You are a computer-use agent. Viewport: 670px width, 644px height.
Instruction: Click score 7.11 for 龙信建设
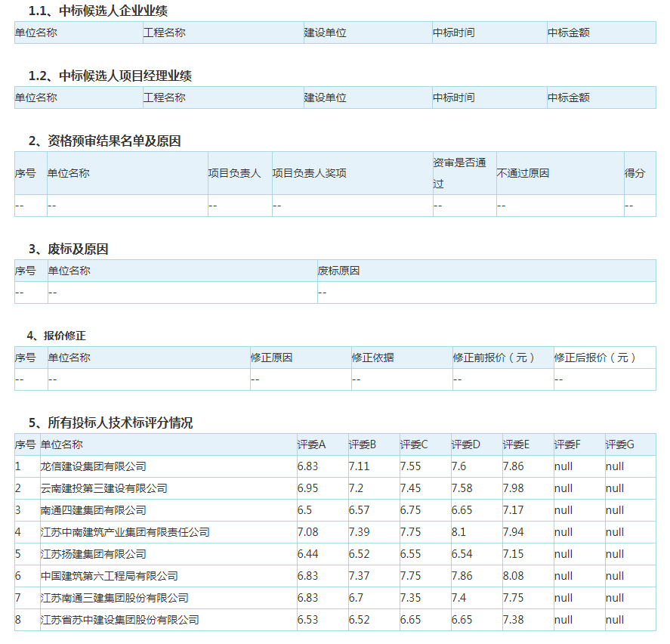pyautogui.click(x=359, y=466)
